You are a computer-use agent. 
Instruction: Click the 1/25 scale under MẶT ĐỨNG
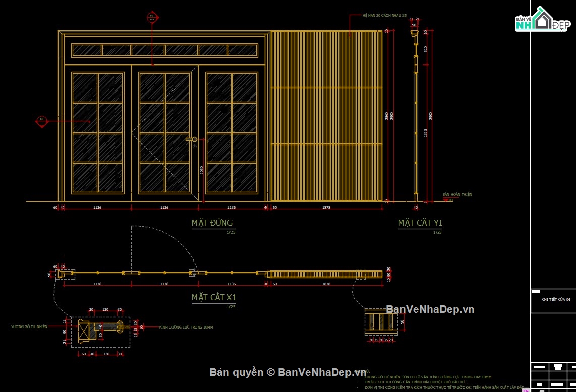(231, 232)
